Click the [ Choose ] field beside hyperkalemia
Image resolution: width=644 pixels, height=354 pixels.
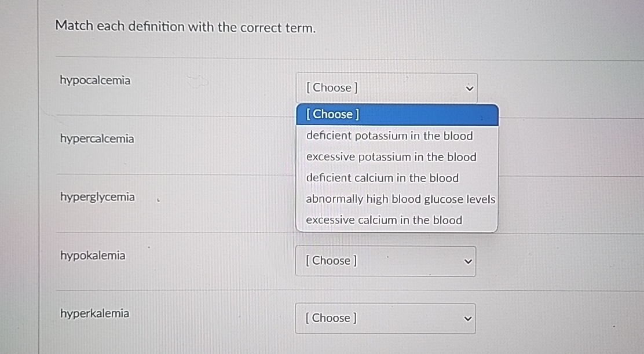click(385, 318)
